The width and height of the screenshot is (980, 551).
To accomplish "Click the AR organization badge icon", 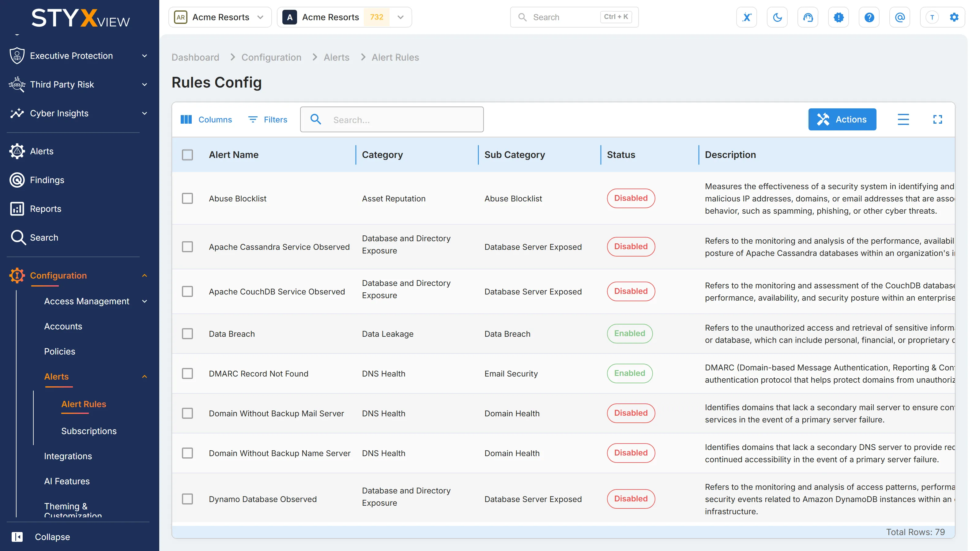I will click(180, 17).
